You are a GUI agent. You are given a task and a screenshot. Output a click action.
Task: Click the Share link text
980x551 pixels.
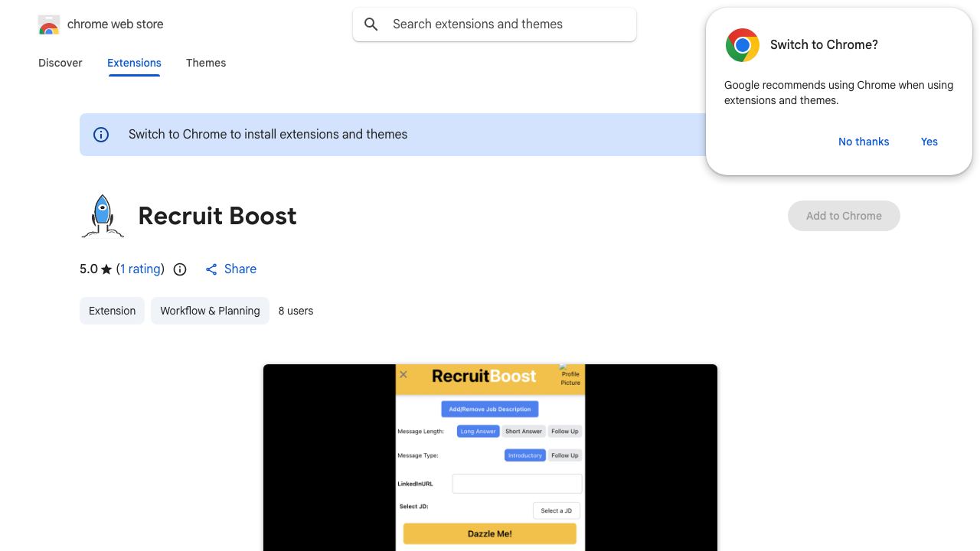pyautogui.click(x=240, y=269)
